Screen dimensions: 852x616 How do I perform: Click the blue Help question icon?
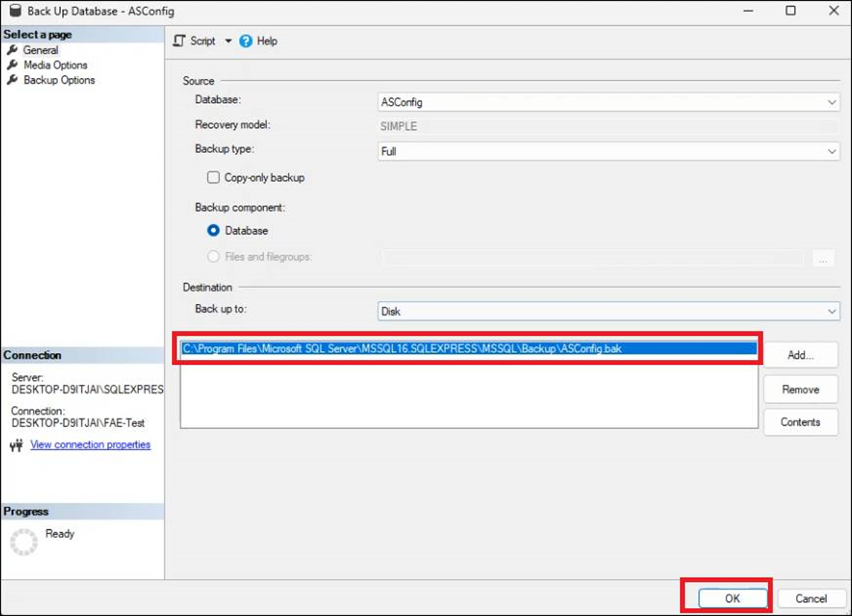[x=245, y=42]
